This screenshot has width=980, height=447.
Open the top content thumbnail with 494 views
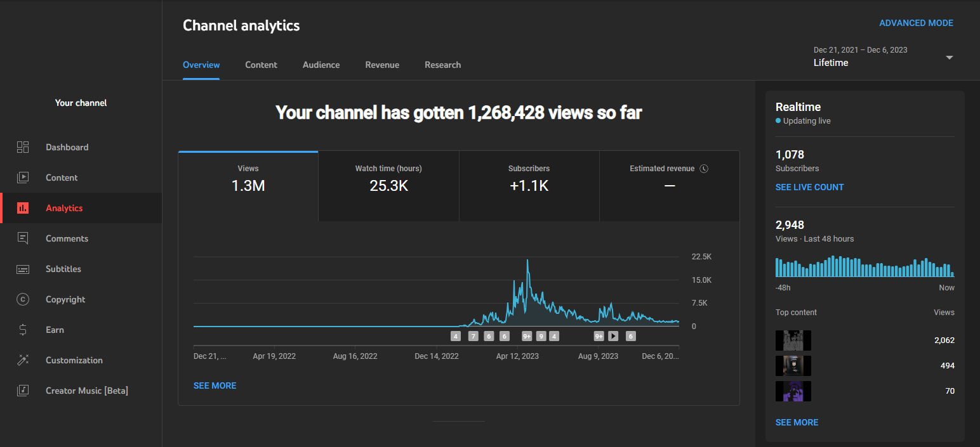pos(793,366)
